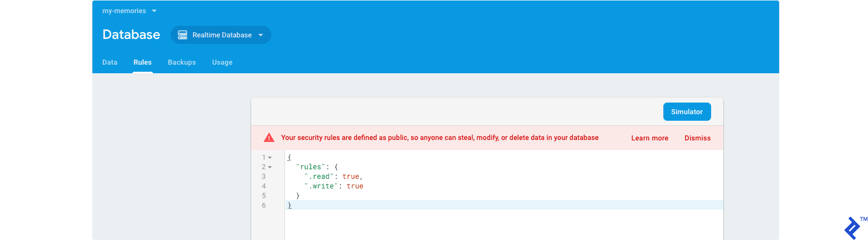Image resolution: width=868 pixels, height=243 pixels.
Task: Click the "rules" key in the editor
Action: [310, 167]
